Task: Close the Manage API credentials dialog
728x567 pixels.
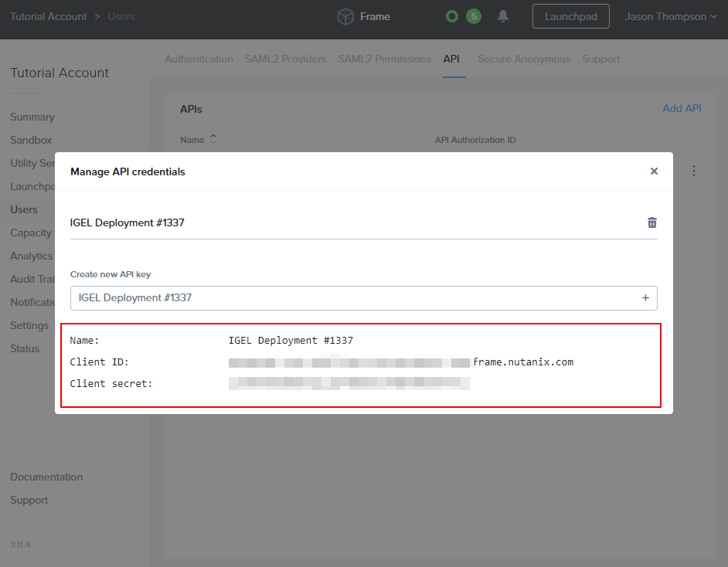Action: [x=654, y=171]
